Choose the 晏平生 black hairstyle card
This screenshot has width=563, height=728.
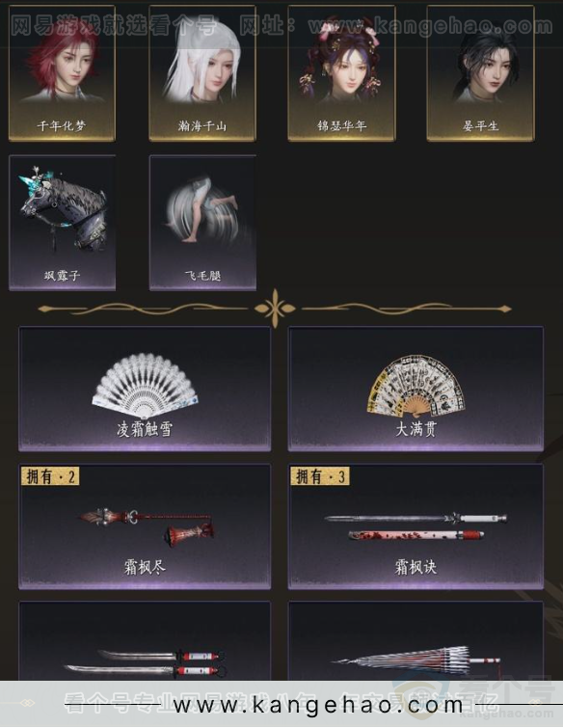pyautogui.click(x=480, y=73)
